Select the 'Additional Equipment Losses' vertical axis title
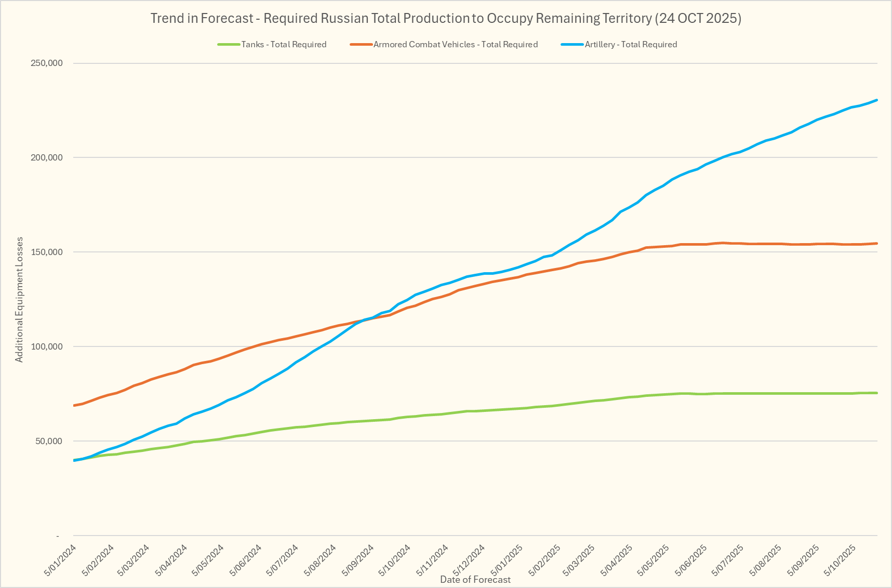The height and width of the screenshot is (588, 892). pos(19,300)
